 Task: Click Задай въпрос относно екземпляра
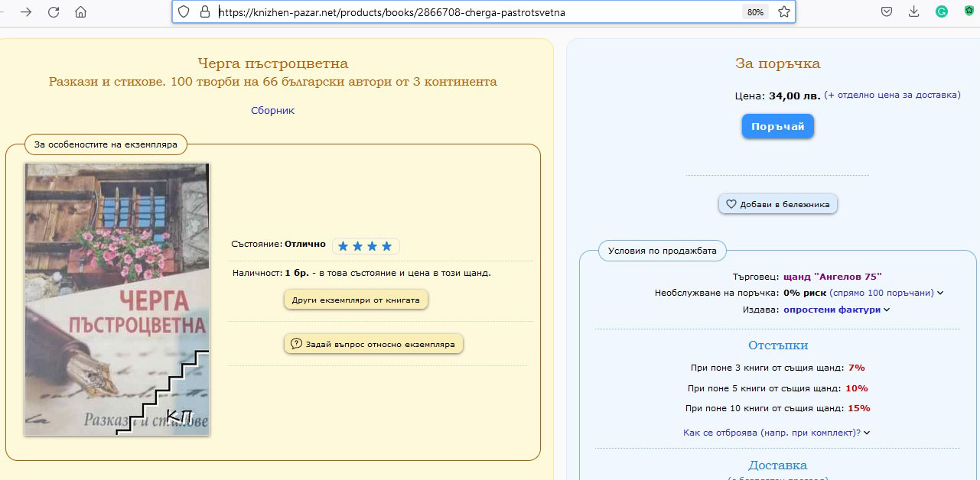click(373, 344)
